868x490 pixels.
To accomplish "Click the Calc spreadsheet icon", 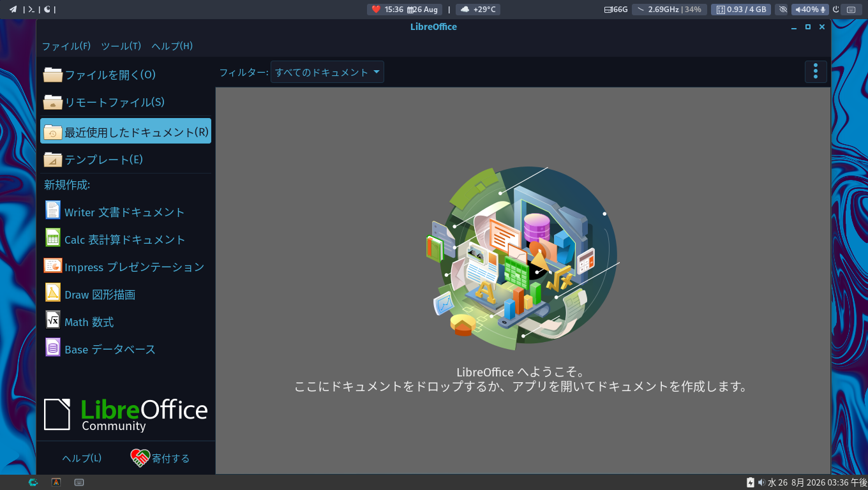I will [x=53, y=237].
